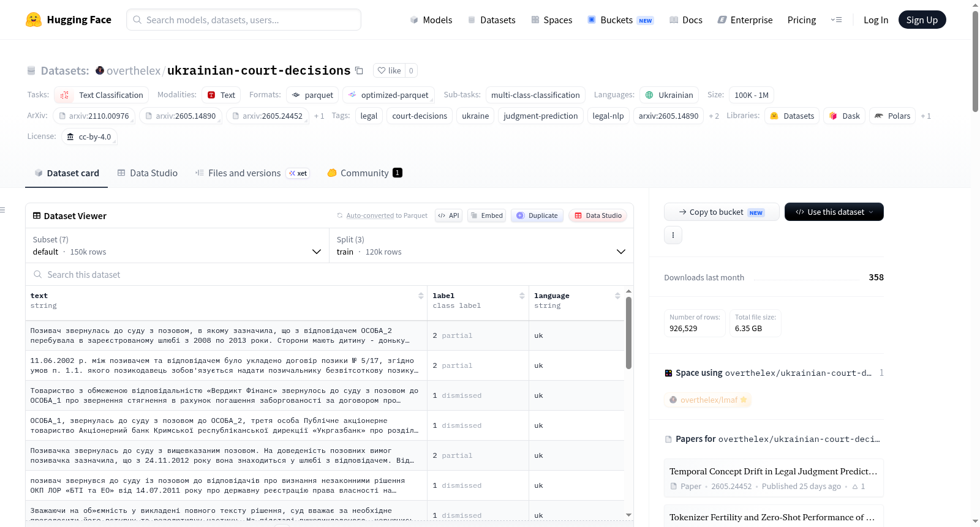Screen dimensions: 980x527
Task: Like the ukrainian-court-decisions dataset
Action: point(389,70)
